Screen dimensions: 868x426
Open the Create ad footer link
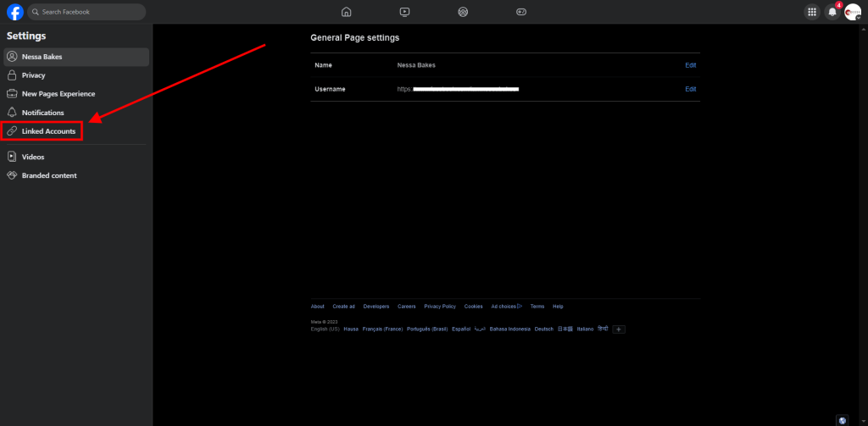coord(344,307)
